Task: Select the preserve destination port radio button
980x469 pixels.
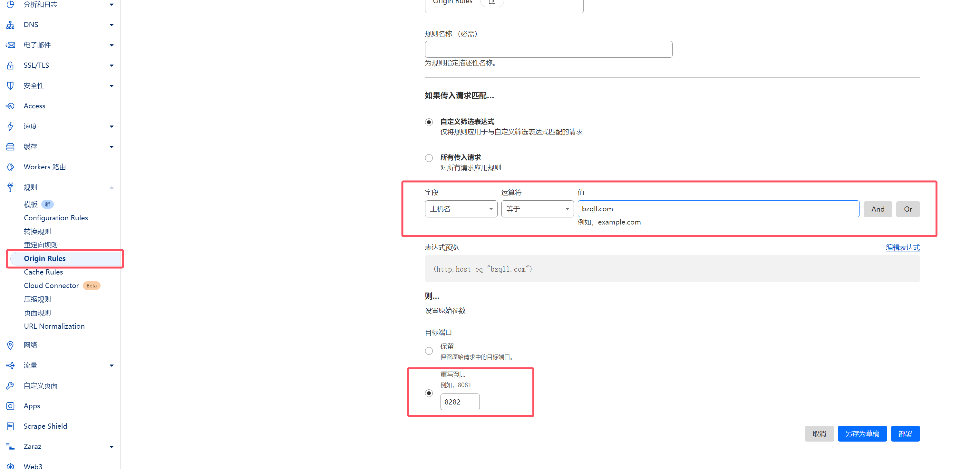Action: tap(429, 351)
